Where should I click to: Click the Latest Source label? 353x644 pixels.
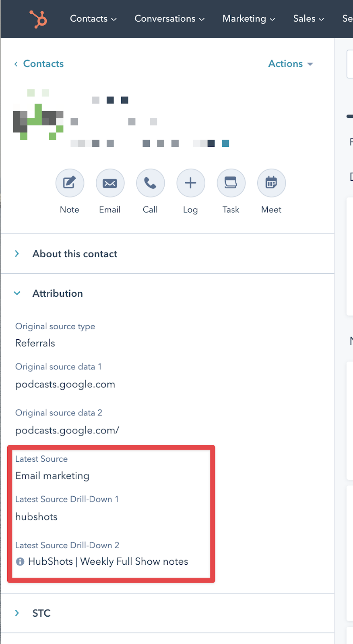point(41,459)
